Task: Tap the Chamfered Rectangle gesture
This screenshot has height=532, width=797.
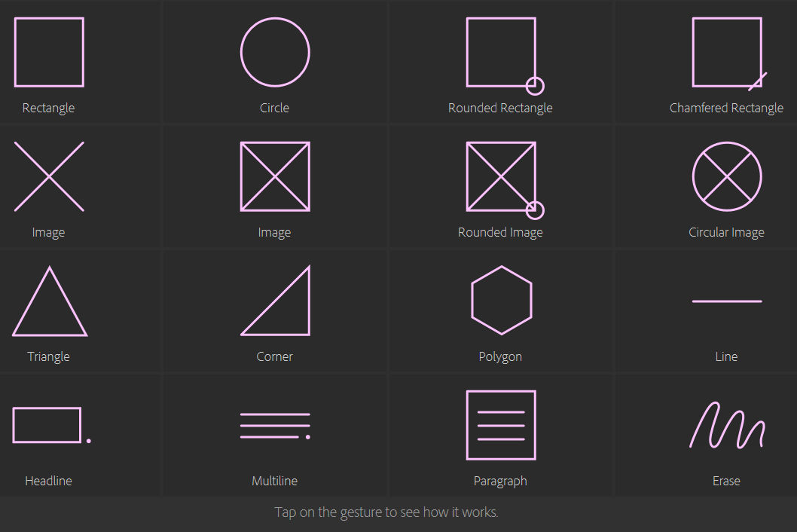Action: (729, 54)
